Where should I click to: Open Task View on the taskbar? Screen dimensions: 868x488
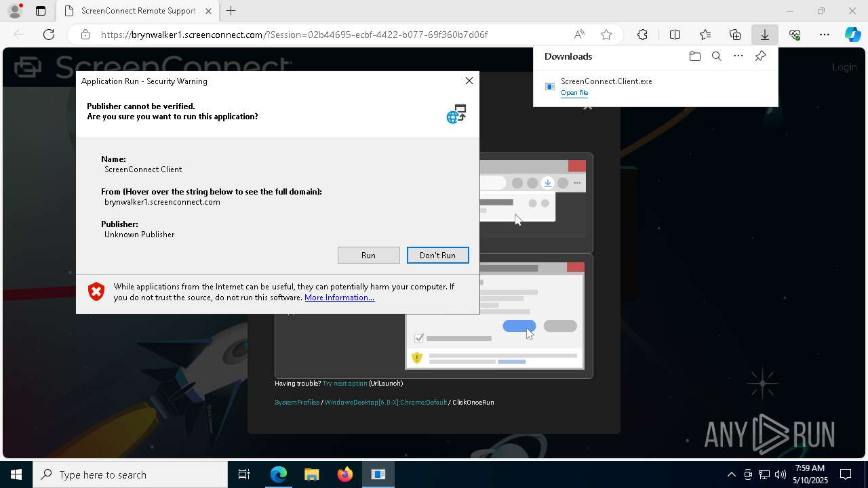tap(244, 474)
